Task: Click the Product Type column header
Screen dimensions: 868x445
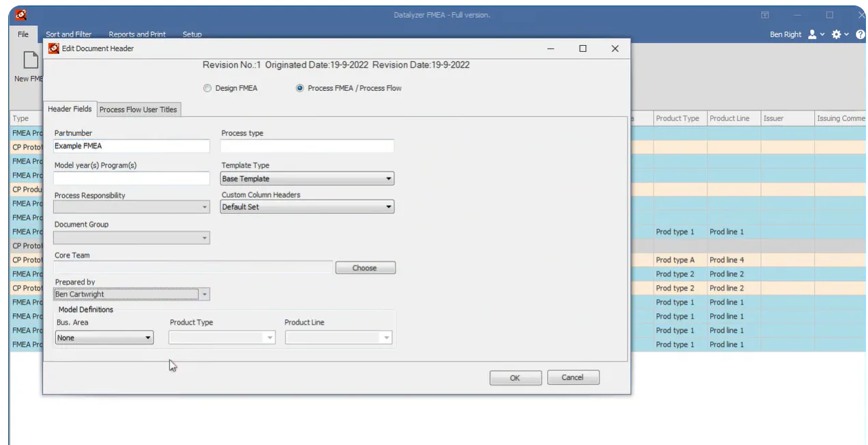Action: (x=680, y=118)
